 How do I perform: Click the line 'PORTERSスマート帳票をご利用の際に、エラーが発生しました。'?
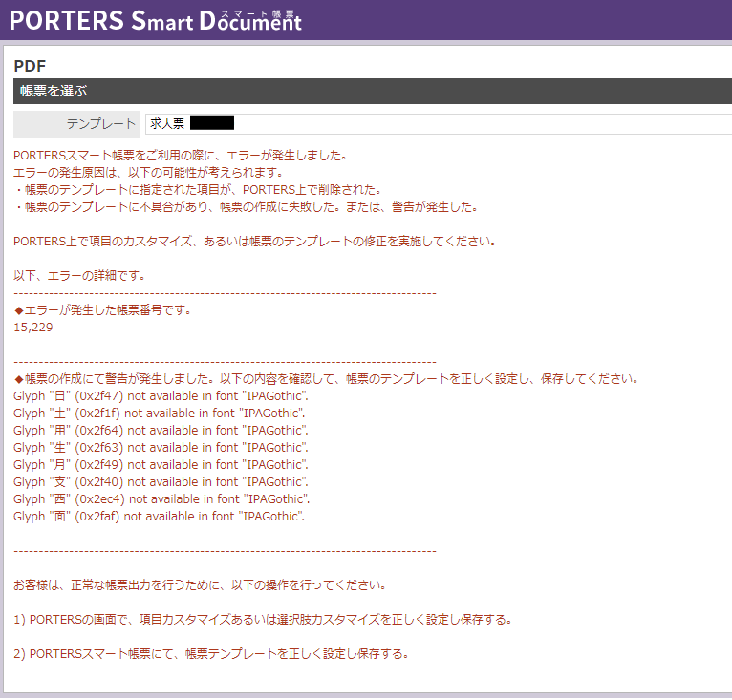(x=181, y=156)
